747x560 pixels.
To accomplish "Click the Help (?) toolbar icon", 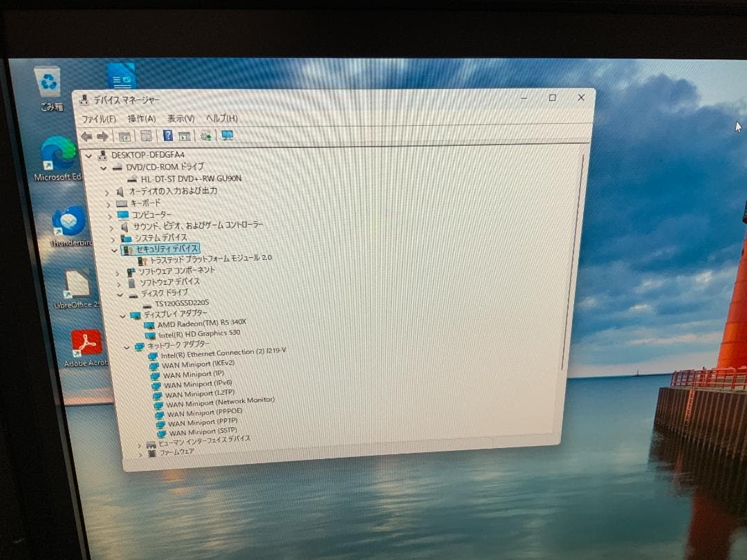I will [x=167, y=136].
